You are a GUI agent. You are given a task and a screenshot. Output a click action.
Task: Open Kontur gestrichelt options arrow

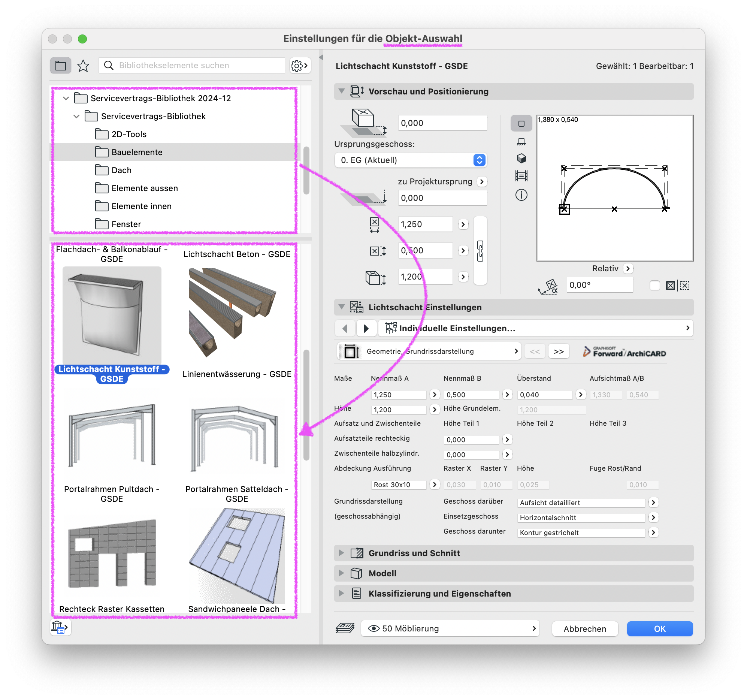(x=653, y=533)
